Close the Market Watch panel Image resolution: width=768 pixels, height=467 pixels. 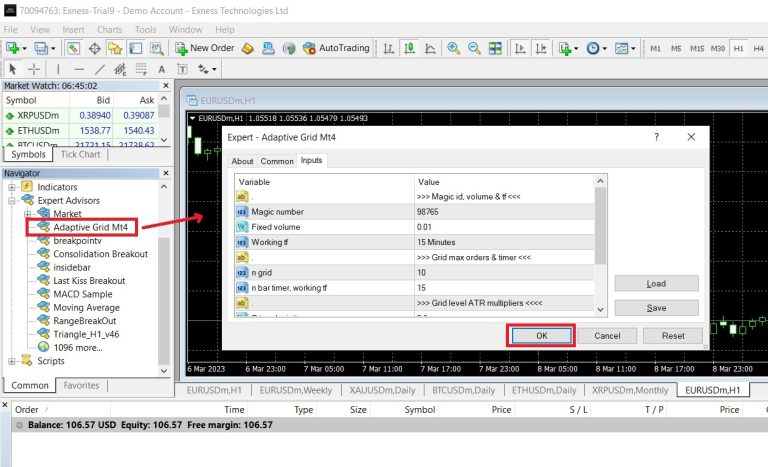pyautogui.click(x=166, y=86)
